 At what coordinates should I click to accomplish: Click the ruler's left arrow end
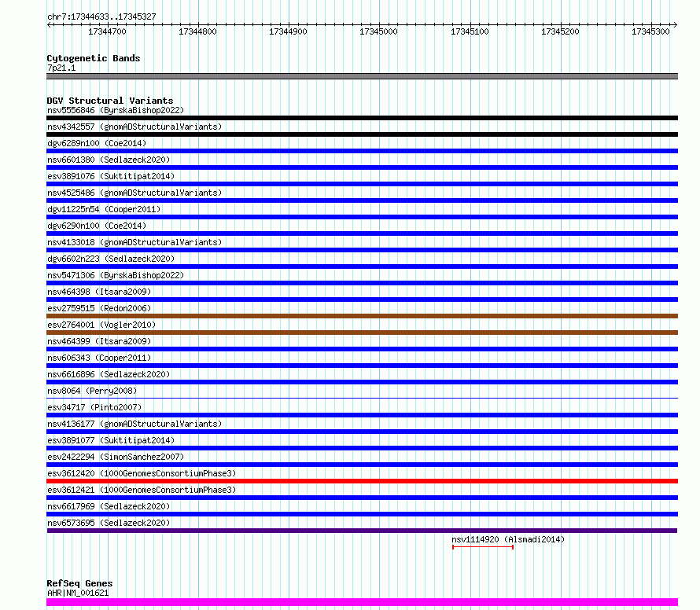tap(49, 25)
